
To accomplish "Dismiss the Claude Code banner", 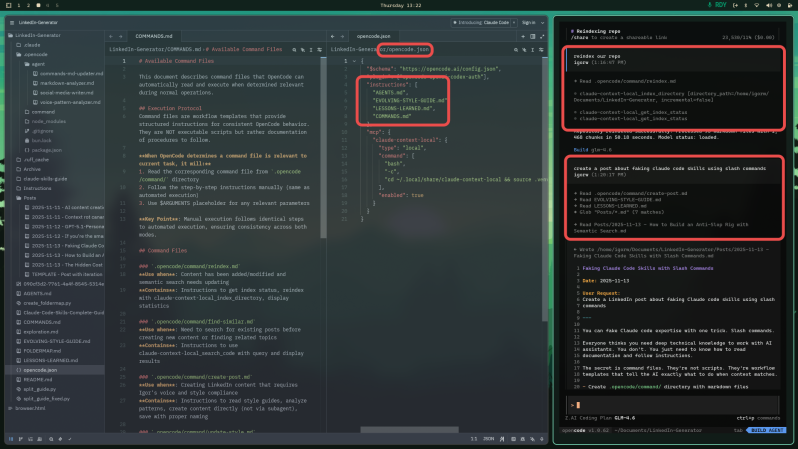I will (x=514, y=22).
